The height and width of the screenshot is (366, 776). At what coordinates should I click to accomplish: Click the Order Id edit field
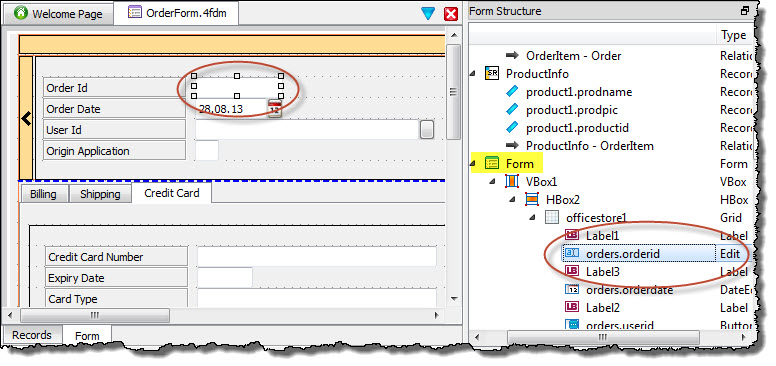[237, 86]
